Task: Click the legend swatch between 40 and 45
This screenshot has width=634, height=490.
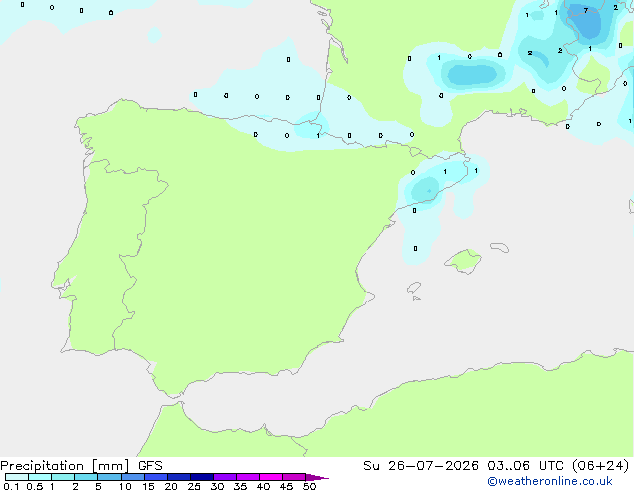Action: click(x=271, y=477)
